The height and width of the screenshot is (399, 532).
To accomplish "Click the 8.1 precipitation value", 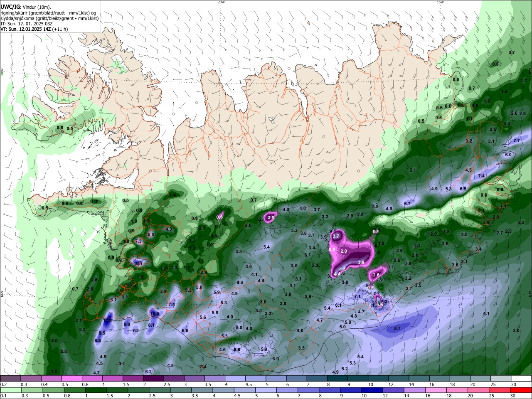I will 151,325.
